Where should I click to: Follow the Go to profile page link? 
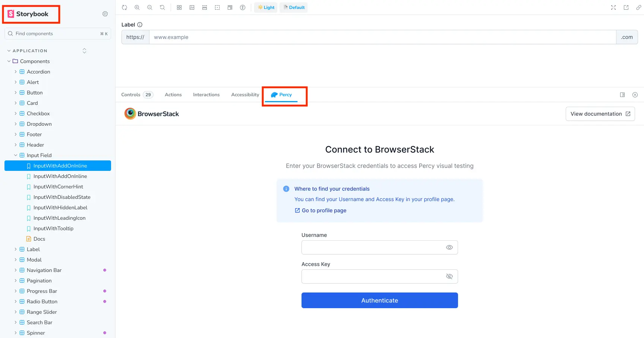323,210
